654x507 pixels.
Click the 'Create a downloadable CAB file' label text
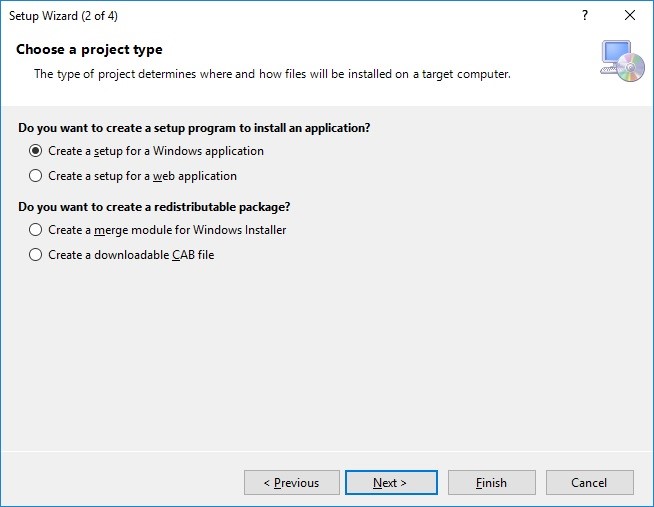coord(131,255)
